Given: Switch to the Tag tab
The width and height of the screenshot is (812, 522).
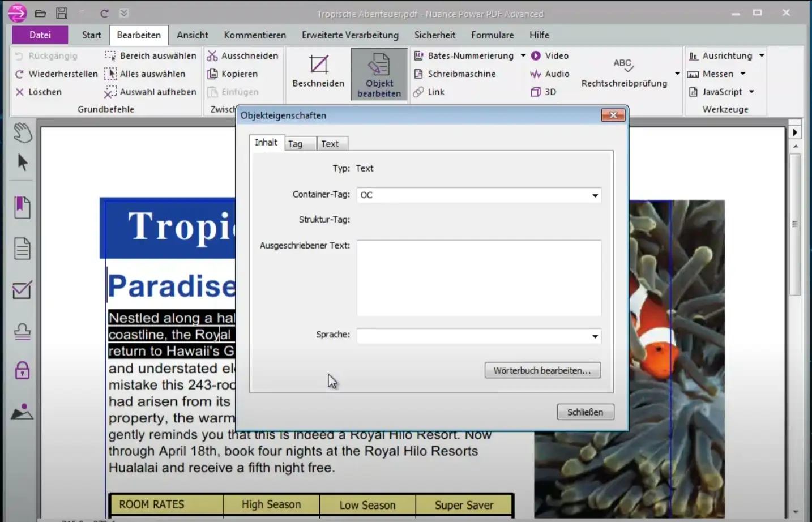Looking at the screenshot, I should point(296,144).
